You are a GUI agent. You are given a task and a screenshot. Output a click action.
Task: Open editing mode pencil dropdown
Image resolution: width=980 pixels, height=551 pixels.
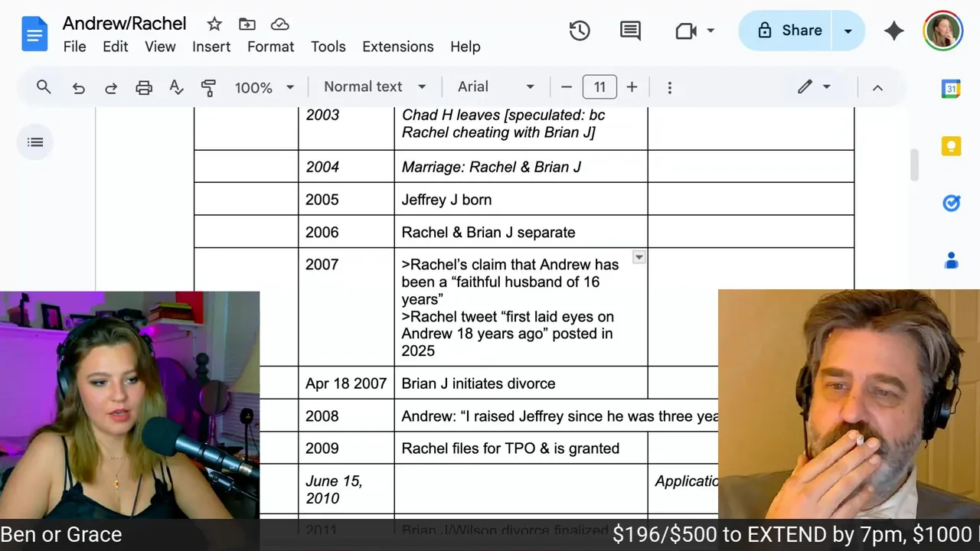point(813,87)
